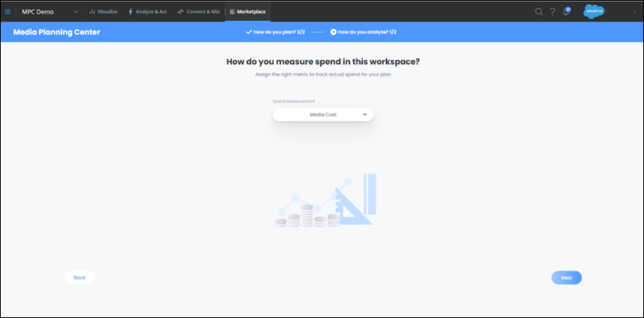The image size is (644, 318).
Task: Click the Next button
Action: [x=566, y=278]
